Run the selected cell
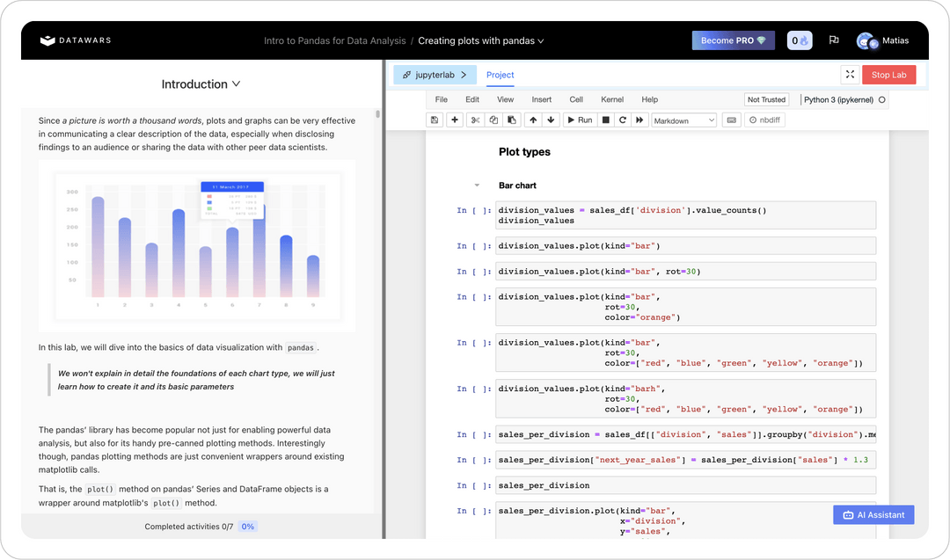 click(x=580, y=120)
